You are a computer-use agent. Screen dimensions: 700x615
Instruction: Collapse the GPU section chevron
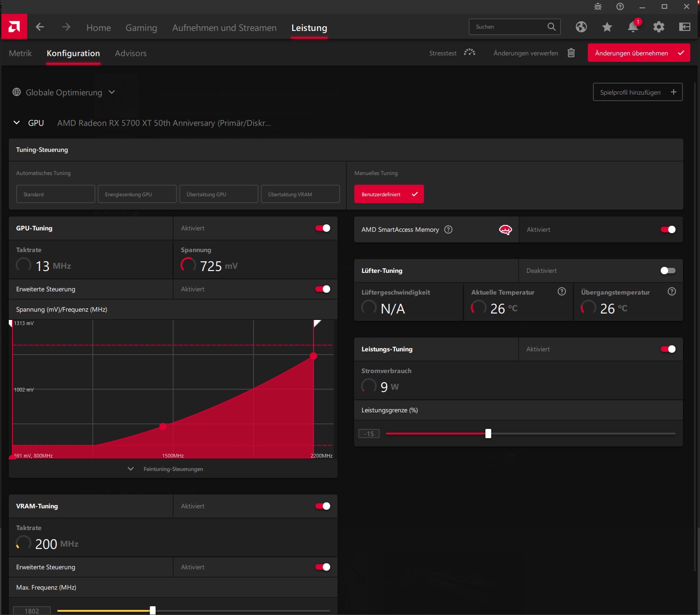(17, 123)
